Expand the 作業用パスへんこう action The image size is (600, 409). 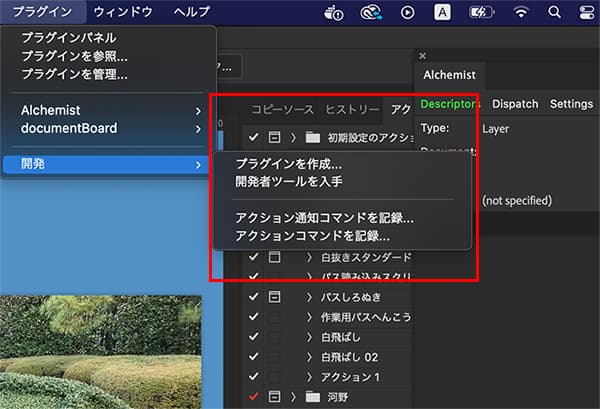(x=310, y=317)
